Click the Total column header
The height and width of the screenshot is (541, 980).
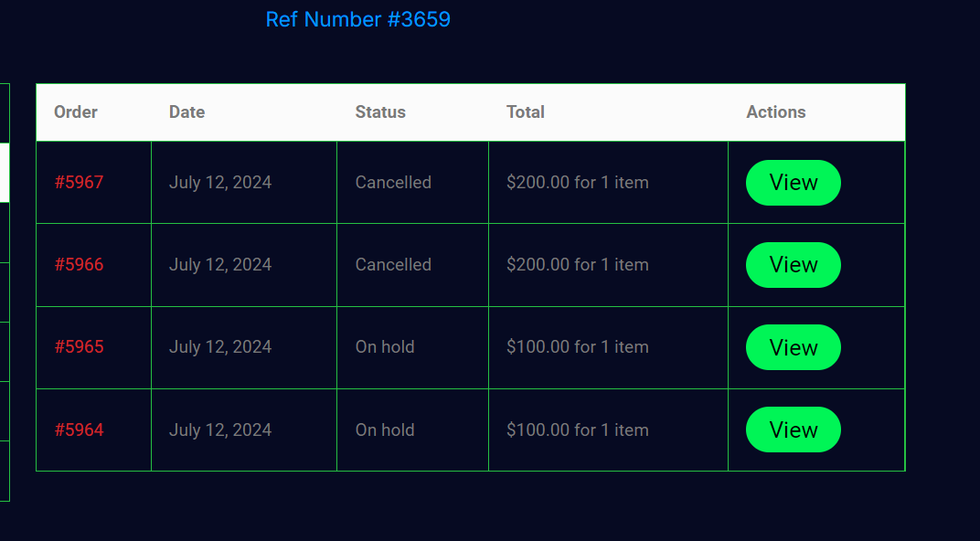point(526,112)
